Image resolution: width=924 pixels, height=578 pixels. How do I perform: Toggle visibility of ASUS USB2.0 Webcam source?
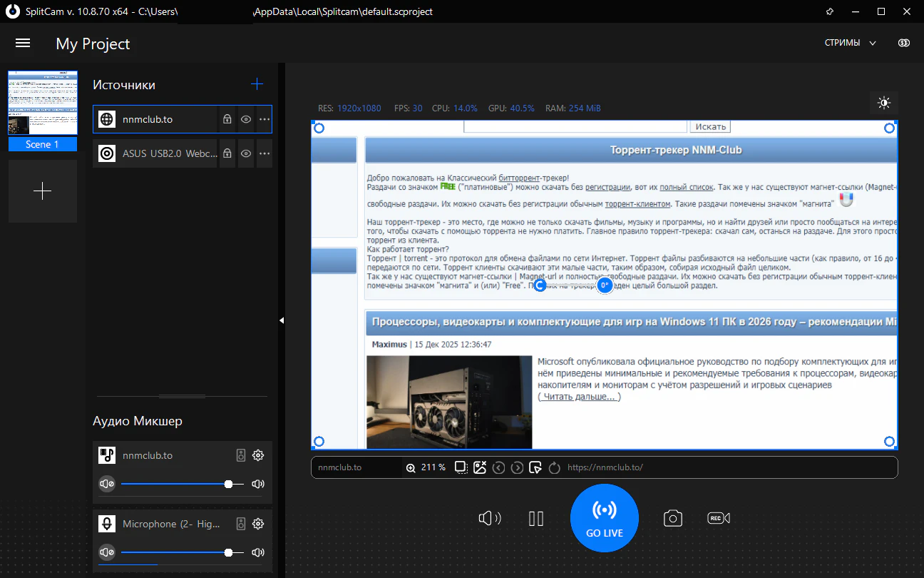click(246, 153)
